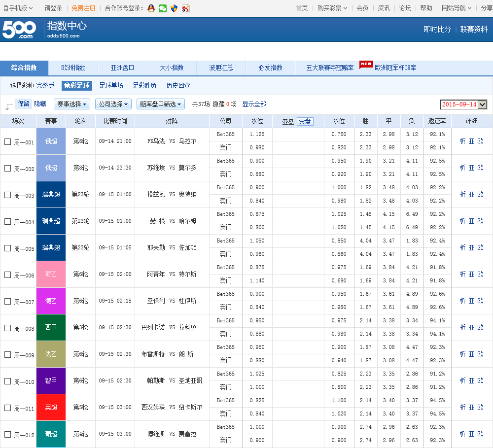Select the checkbox for match 周一011
Image resolution: width=493 pixels, height=448 pixels.
(7, 408)
